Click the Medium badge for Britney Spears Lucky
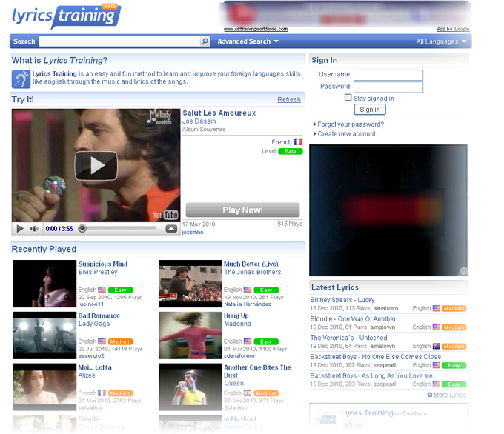Screen dimensions: 504x434 click(x=454, y=308)
